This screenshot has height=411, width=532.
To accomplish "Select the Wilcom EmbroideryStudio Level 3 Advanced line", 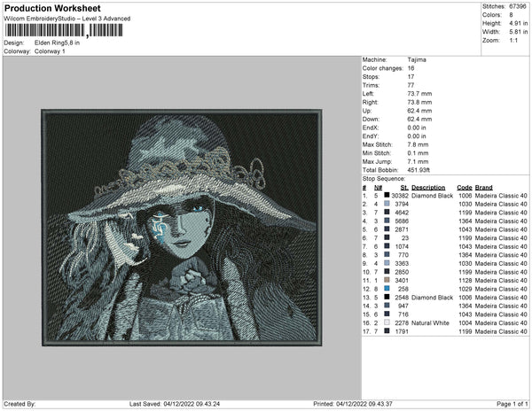I will pyautogui.click(x=67, y=19).
